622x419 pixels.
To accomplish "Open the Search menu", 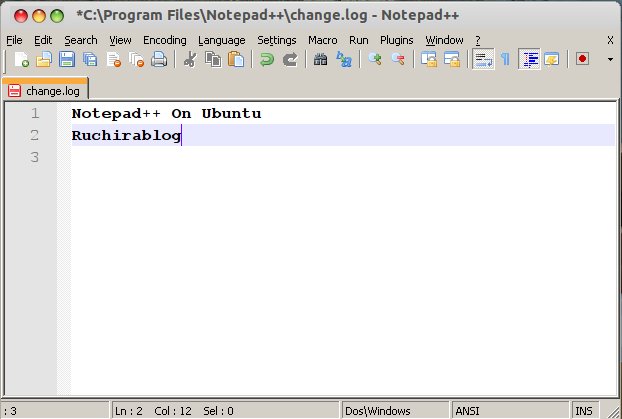I will 81,40.
